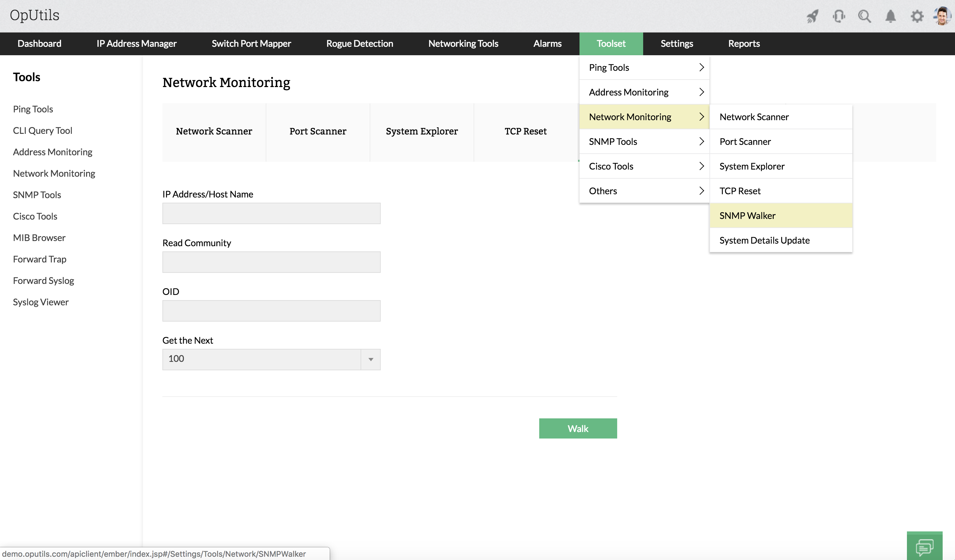The height and width of the screenshot is (560, 955).
Task: Open the bell notifications icon
Action: 891,16
